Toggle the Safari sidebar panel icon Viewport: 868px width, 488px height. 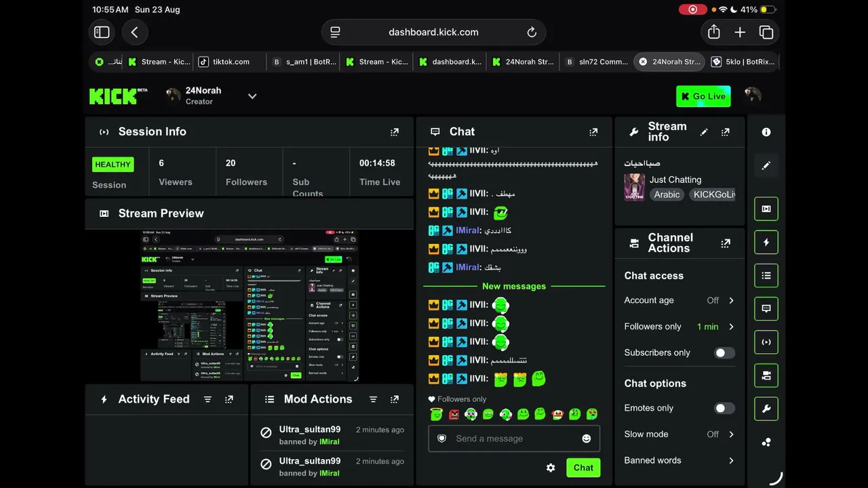102,32
